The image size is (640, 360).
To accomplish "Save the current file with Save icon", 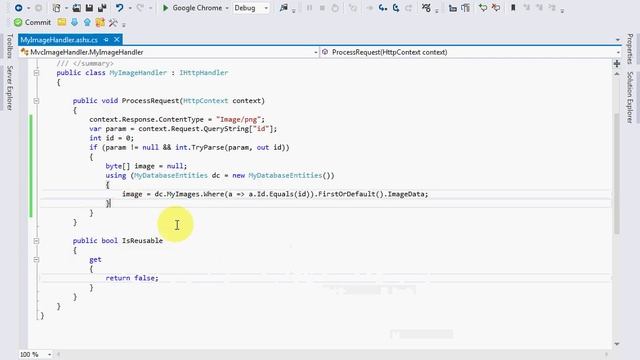I will click(x=89, y=8).
